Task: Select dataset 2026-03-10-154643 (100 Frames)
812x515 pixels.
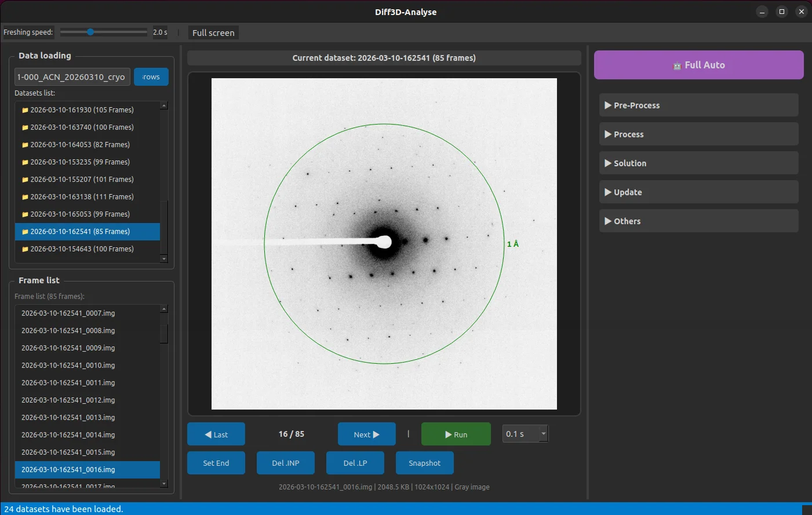Action: pos(87,249)
